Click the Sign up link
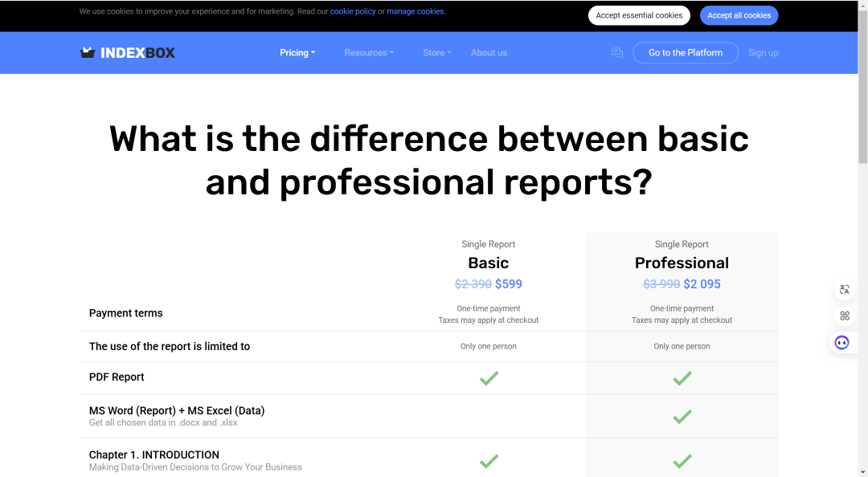 point(763,52)
